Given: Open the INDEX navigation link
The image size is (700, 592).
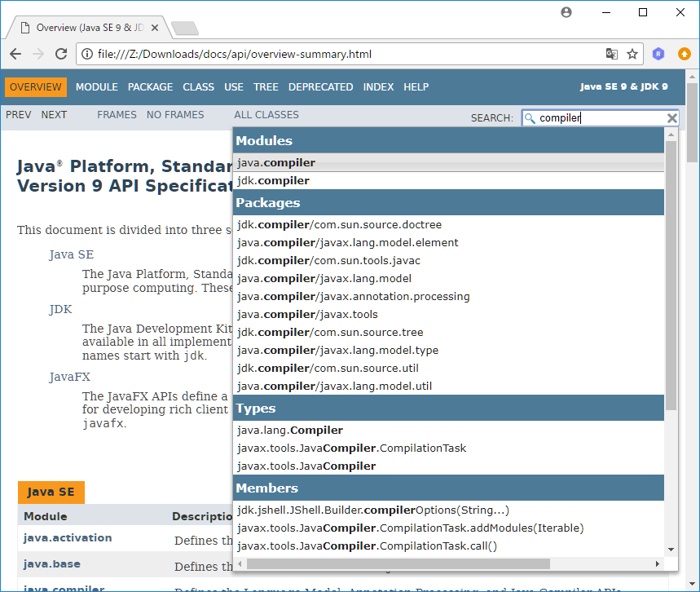Looking at the screenshot, I should (379, 87).
